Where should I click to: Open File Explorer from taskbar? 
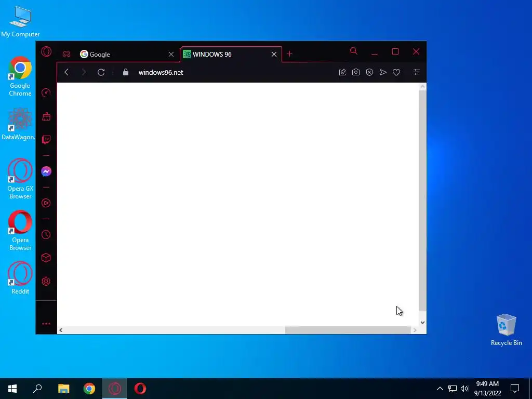(x=63, y=389)
